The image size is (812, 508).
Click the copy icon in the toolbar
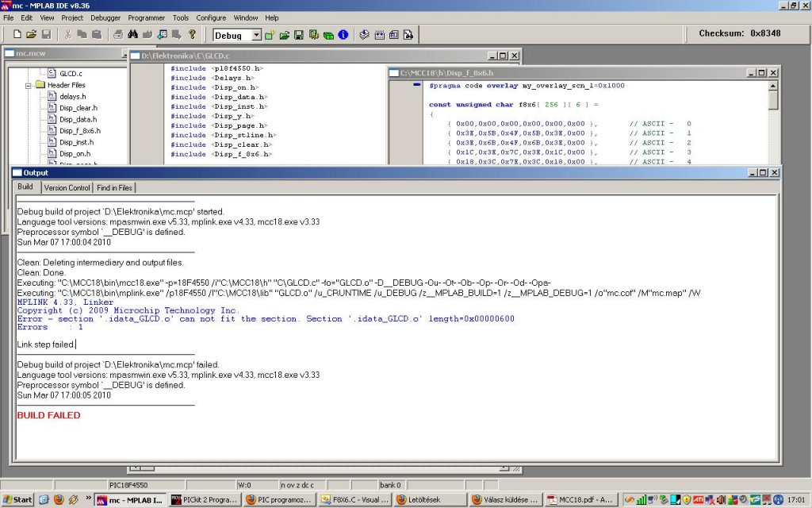point(82,35)
